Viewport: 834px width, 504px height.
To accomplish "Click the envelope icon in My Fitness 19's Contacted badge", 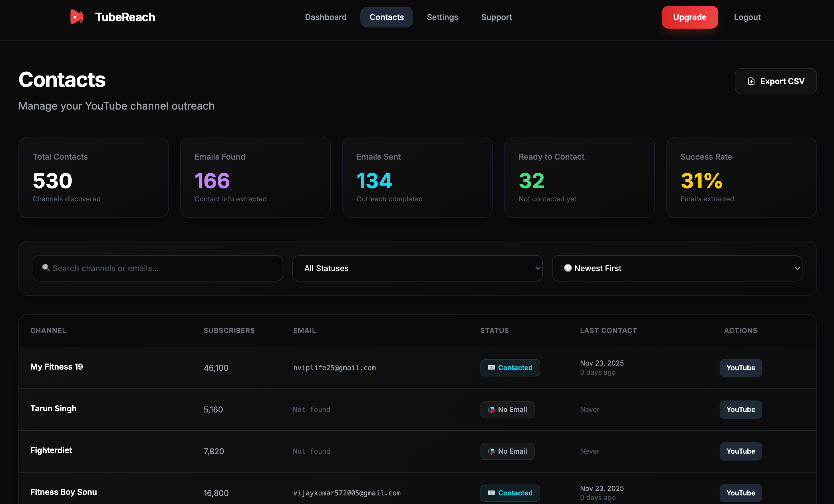I will coord(491,368).
